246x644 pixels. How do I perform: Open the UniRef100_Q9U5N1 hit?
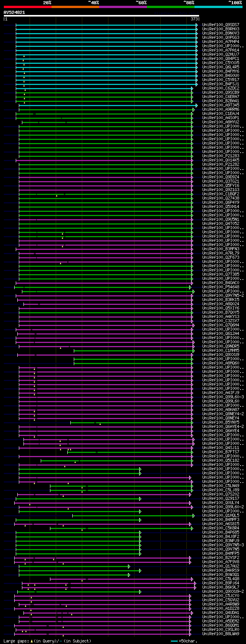(221, 220)
